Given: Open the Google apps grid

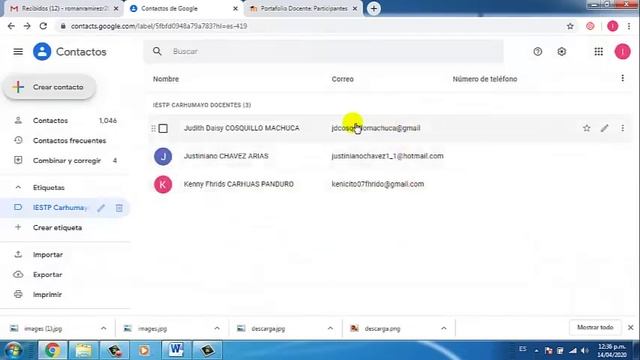Looking at the screenshot, I should click(x=598, y=51).
